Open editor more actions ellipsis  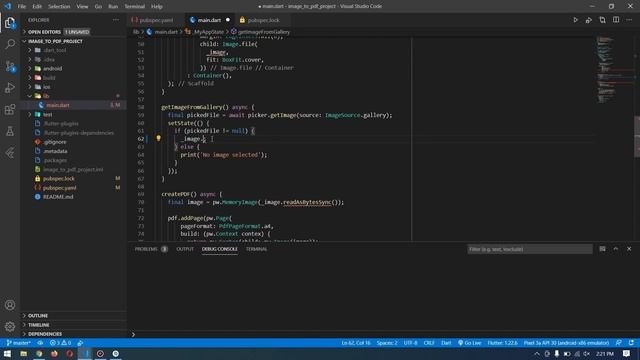point(629,20)
